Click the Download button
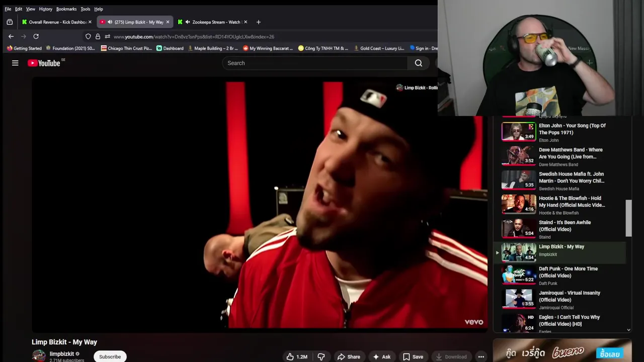Viewport: 644px width, 362px height. (x=451, y=356)
